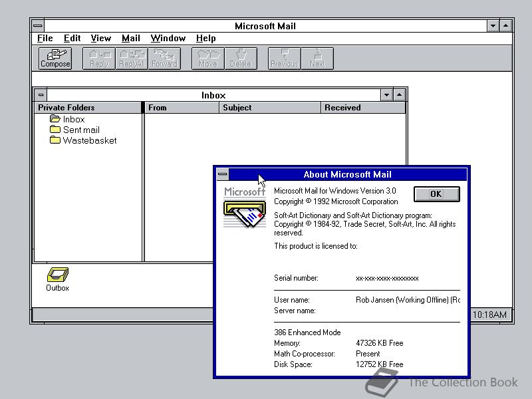Click the serial number xx-xxx-xxxx-xxxxxxxx text
Screen dimensions: 532x399
pos(387,278)
